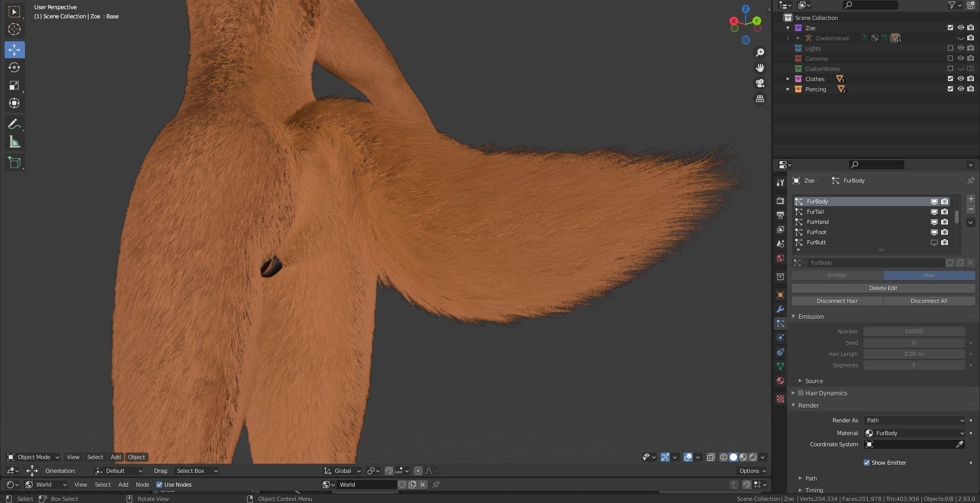Expand the Clothes collection

click(788, 79)
